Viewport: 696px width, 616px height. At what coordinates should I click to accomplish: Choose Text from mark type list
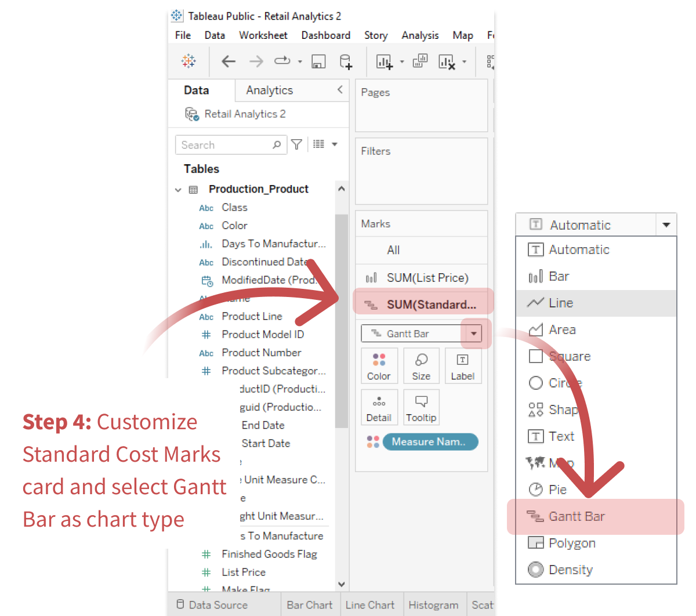pos(596,436)
